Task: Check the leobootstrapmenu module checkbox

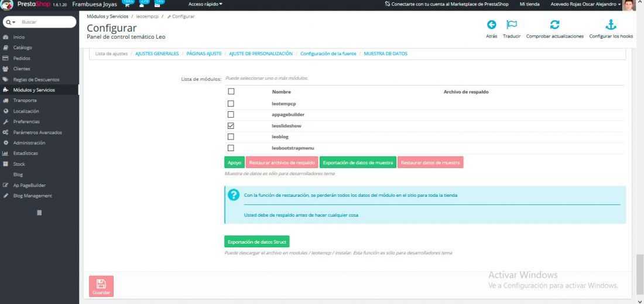Action: 231,148
